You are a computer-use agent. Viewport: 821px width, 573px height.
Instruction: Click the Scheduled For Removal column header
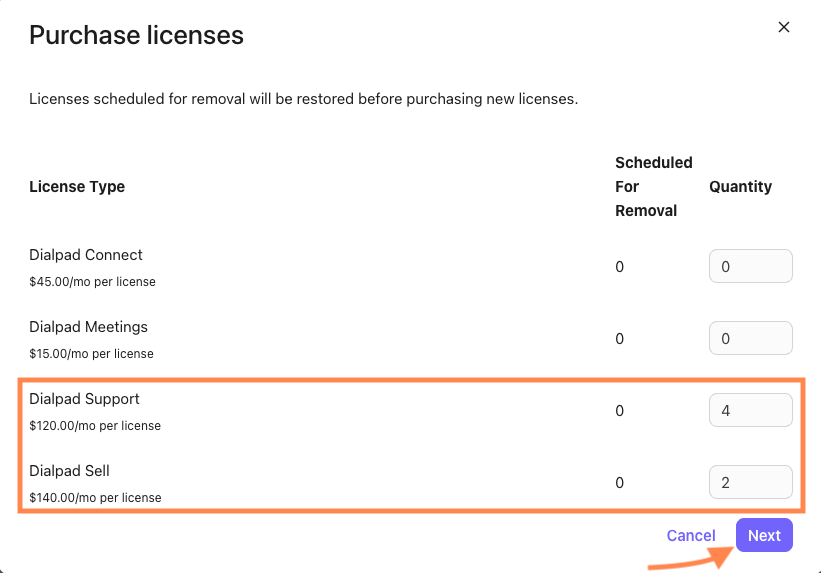tap(653, 186)
